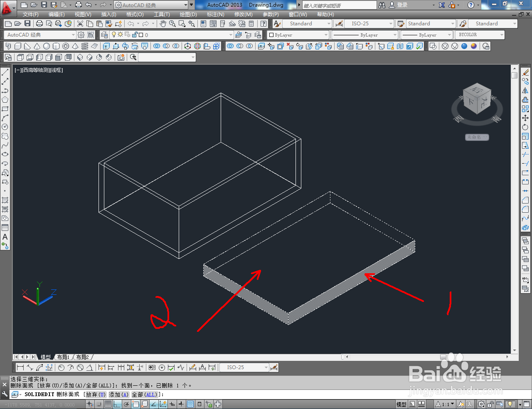This screenshot has width=532, height=409.
Task: Open the AutoCAD 经典 workspace dropdown
Action: [x=40, y=35]
